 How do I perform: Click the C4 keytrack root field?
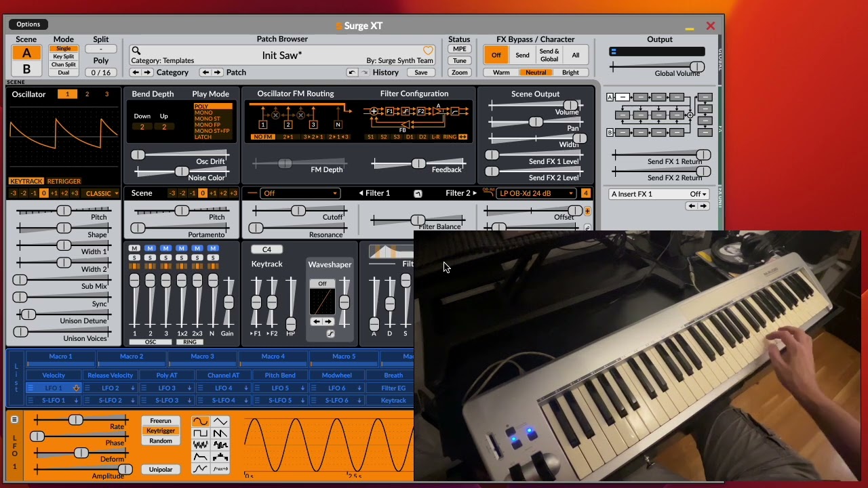coord(267,249)
